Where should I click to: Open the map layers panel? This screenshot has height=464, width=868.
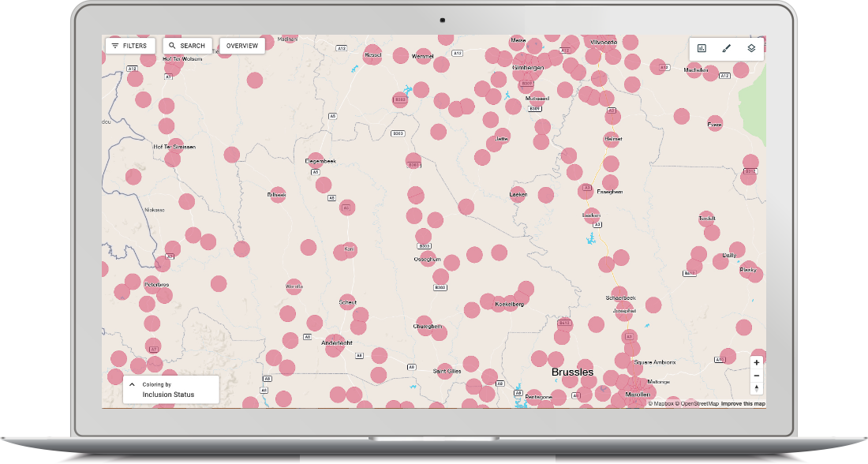751,48
